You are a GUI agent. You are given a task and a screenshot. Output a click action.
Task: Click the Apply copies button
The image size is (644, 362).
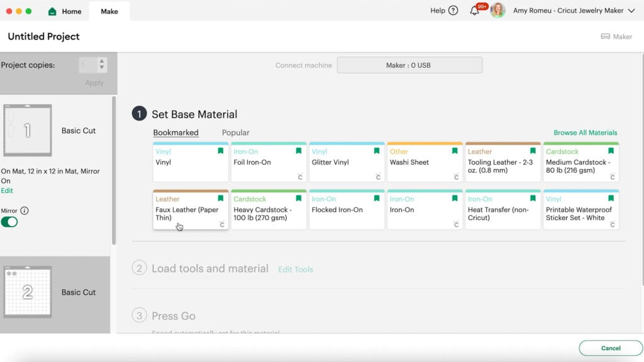[94, 82]
